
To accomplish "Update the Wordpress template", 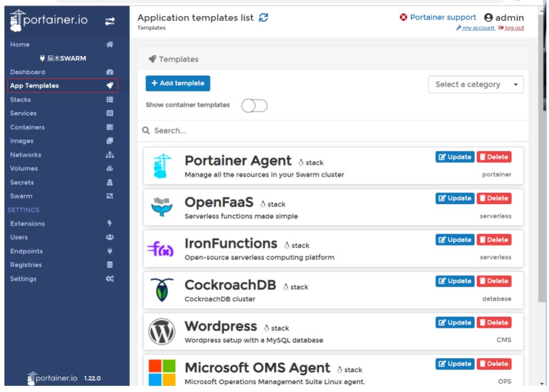I will pos(455,323).
